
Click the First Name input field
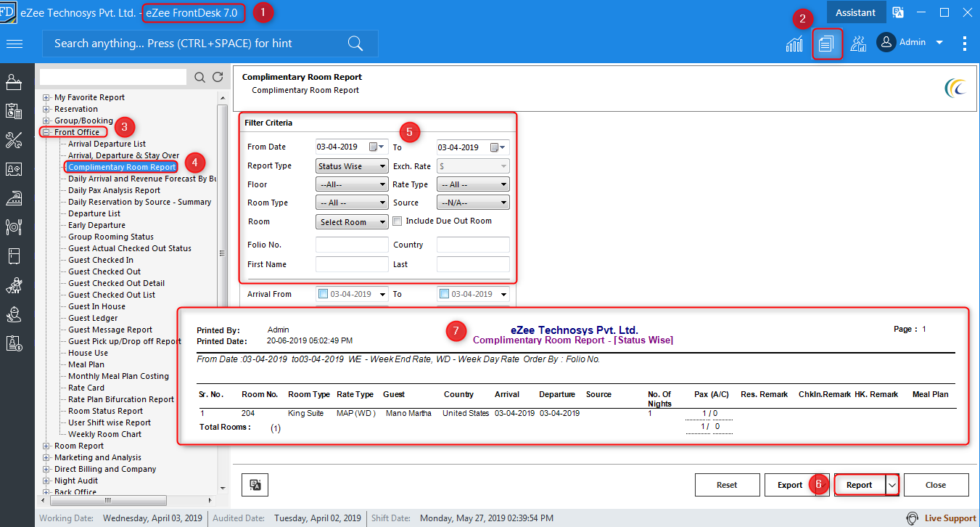pyautogui.click(x=352, y=264)
